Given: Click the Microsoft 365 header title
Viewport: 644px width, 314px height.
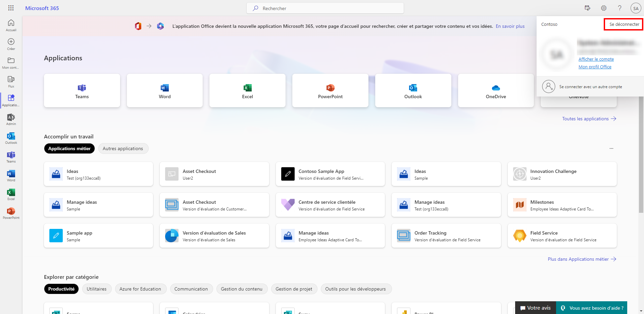Looking at the screenshot, I should pyautogui.click(x=42, y=8).
